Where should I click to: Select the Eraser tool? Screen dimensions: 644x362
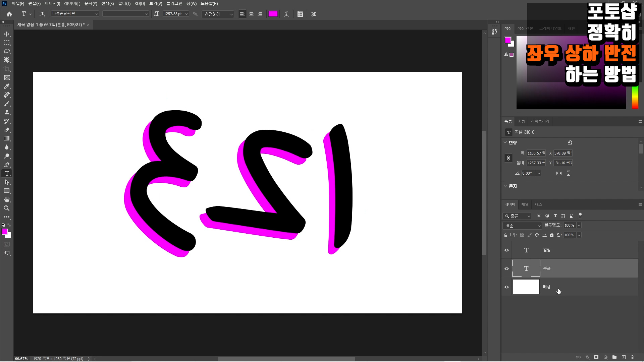pos(7,130)
